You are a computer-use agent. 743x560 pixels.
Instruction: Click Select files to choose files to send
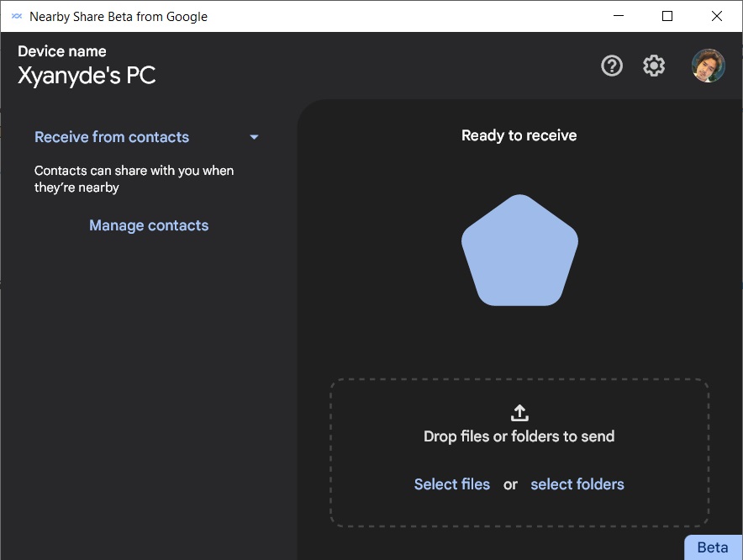451,484
